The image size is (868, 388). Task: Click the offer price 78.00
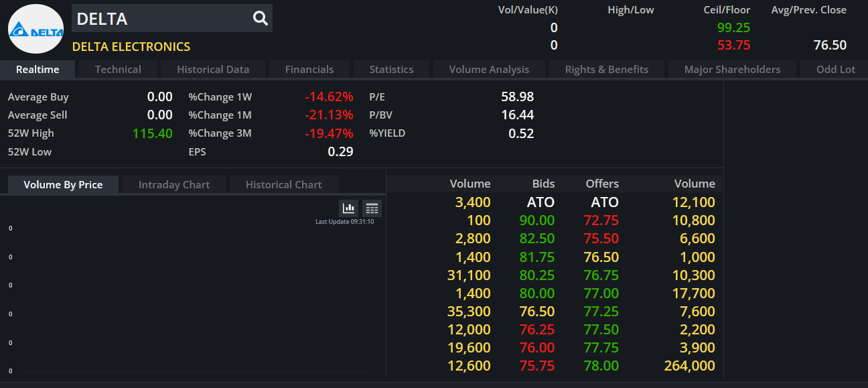pyautogui.click(x=601, y=366)
